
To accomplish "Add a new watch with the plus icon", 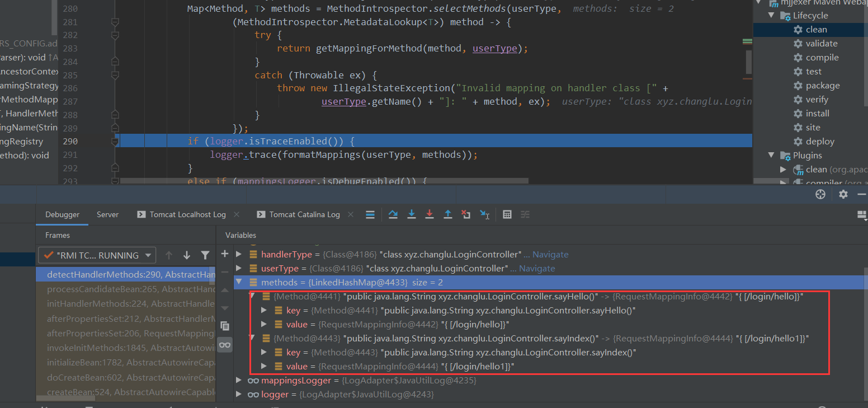I will click(x=225, y=254).
